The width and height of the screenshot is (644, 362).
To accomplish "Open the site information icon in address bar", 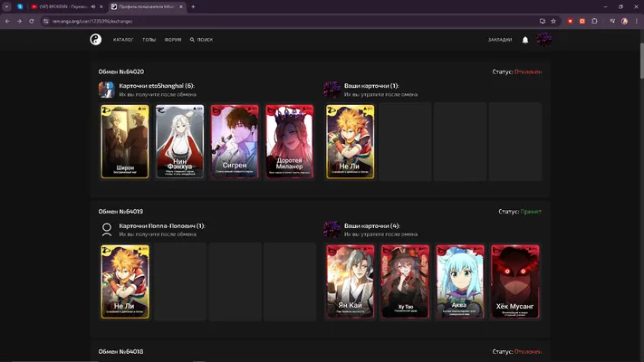I will click(x=45, y=21).
